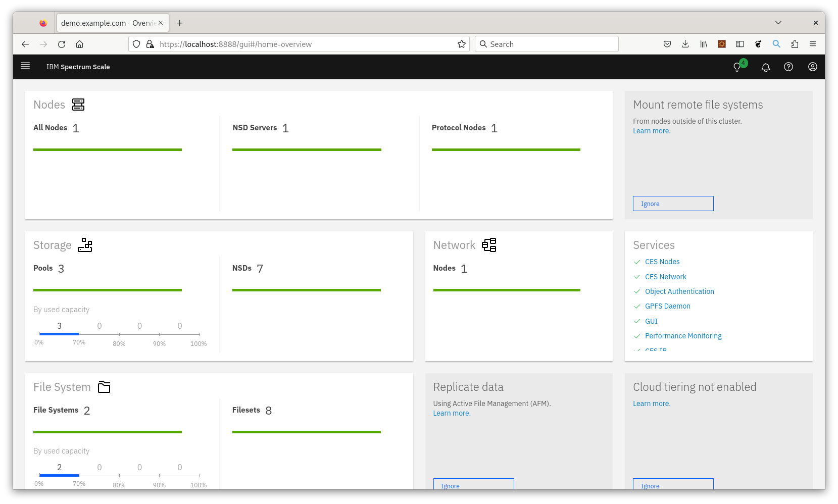
Task: Click the Network panel icon
Action: pos(489,245)
